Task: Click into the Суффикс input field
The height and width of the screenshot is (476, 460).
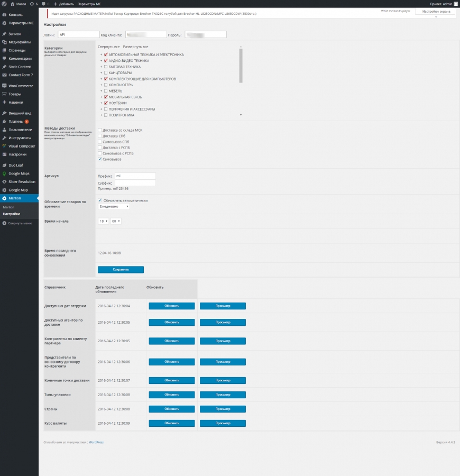Action: click(x=135, y=182)
